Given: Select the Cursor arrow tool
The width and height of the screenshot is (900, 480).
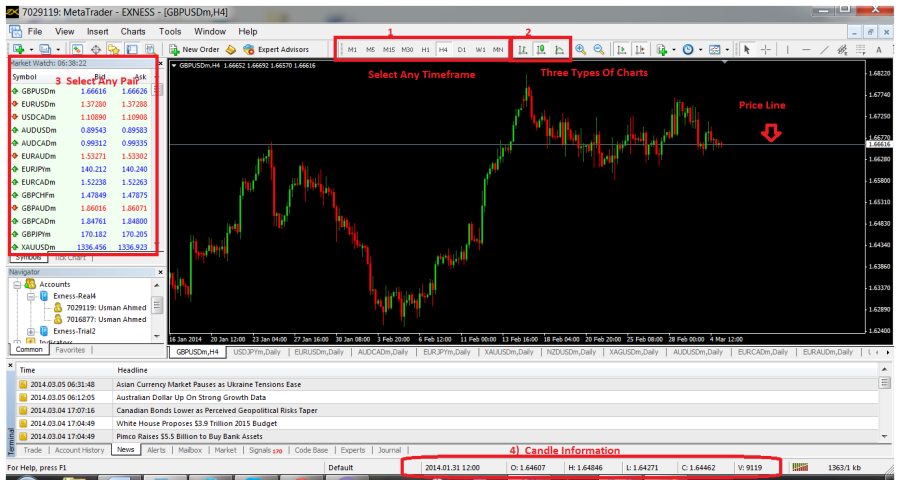Looking at the screenshot, I should click(x=747, y=50).
